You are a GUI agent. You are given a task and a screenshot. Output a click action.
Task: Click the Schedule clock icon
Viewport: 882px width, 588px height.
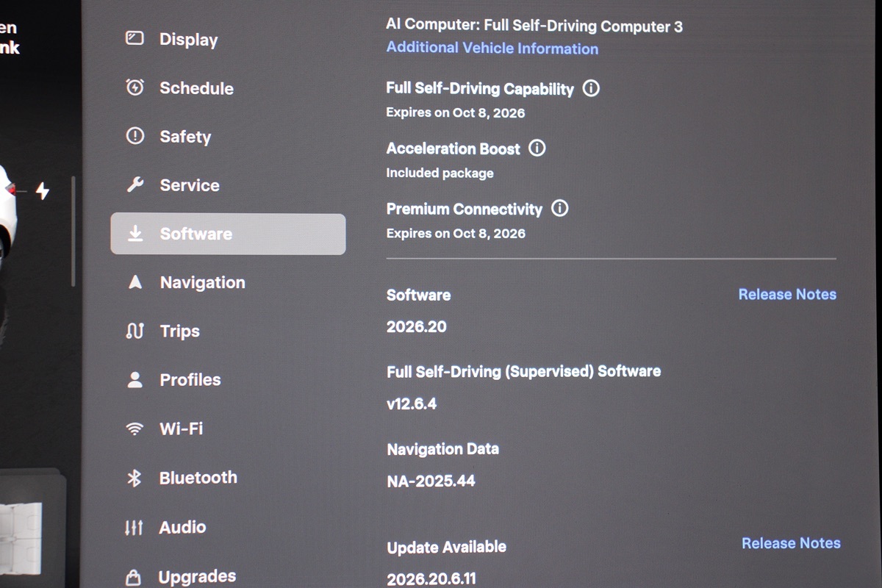point(135,87)
